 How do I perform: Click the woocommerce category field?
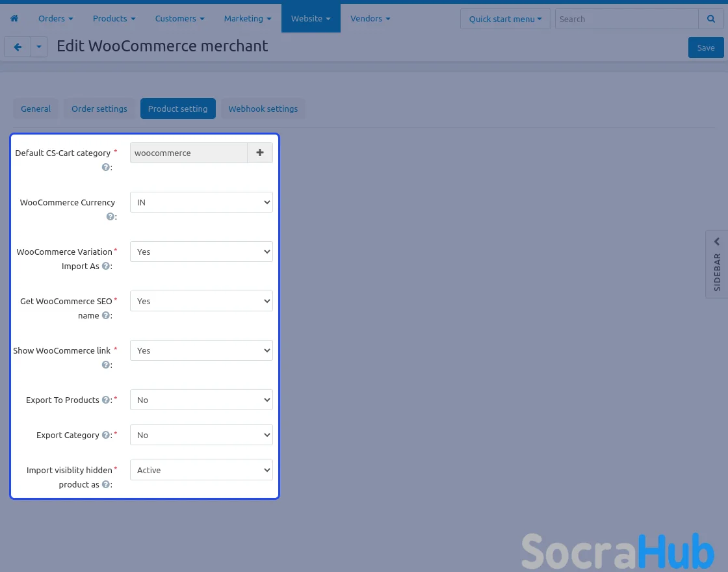tap(188, 153)
